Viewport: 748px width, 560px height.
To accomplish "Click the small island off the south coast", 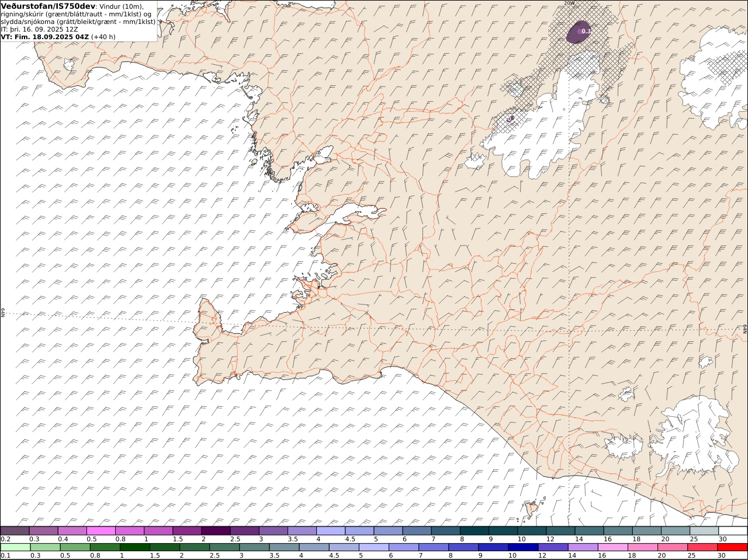I will tap(532, 509).
